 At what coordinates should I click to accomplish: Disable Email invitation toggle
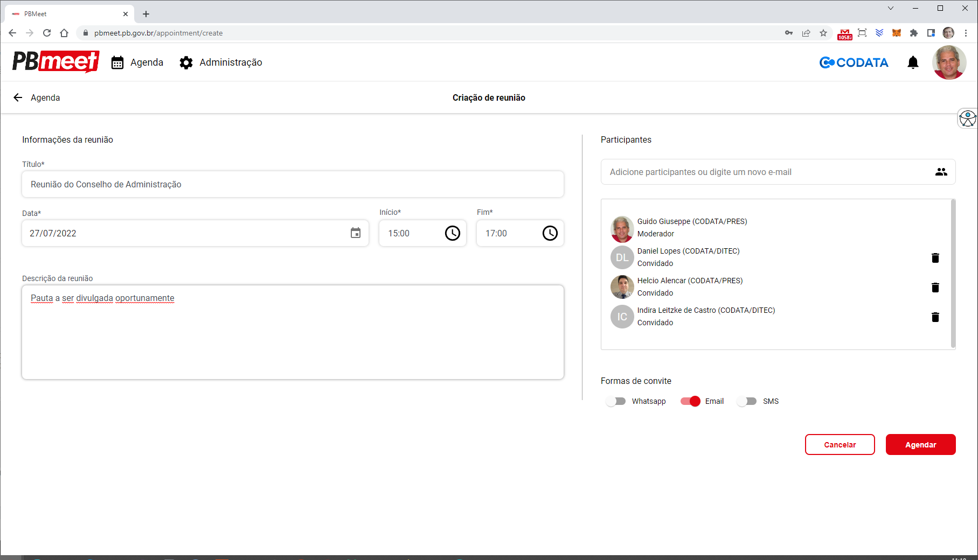(x=690, y=401)
